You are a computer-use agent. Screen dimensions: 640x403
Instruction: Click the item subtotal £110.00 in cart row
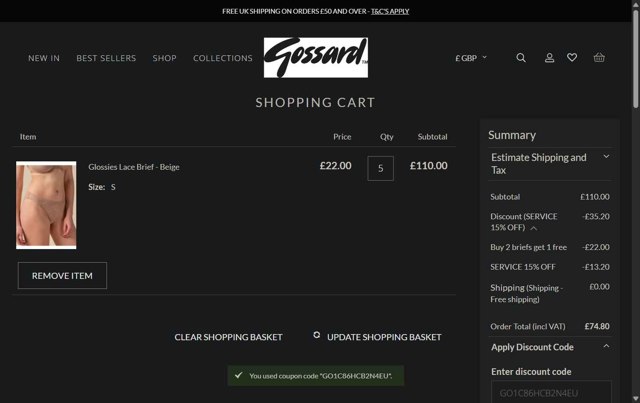point(429,166)
